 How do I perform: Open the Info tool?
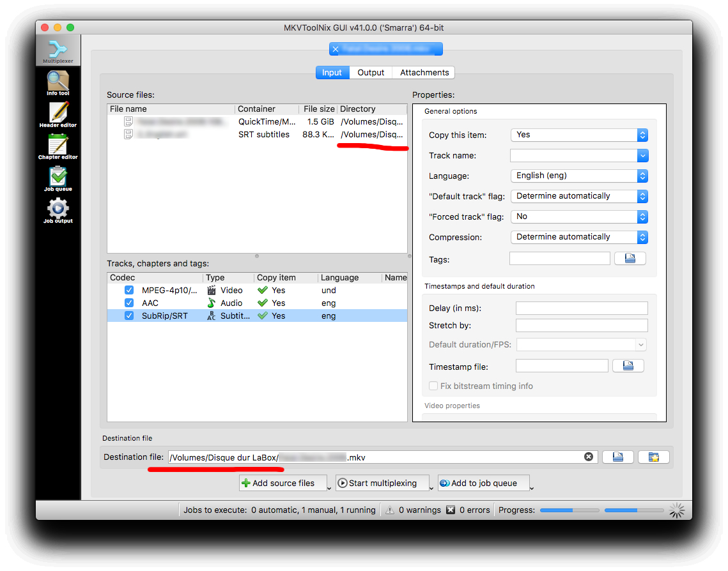58,82
